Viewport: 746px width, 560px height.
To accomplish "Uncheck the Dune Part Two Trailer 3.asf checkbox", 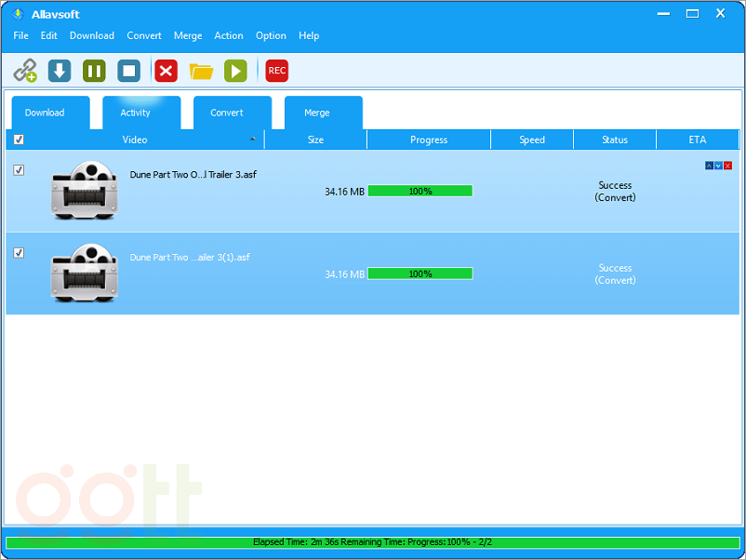I will click(x=19, y=170).
